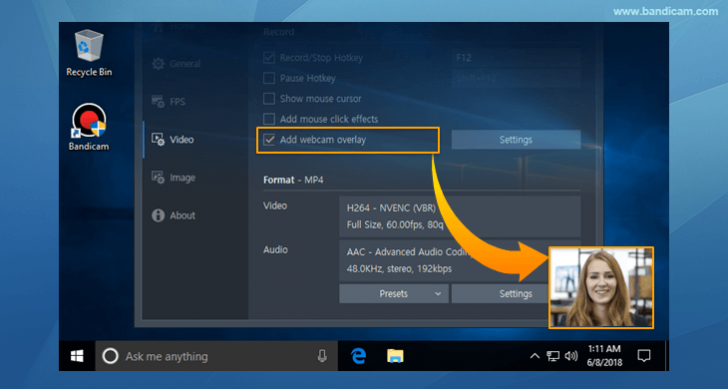This screenshot has height=389, width=728.
Task: Go to the About tab
Action: tap(173, 215)
